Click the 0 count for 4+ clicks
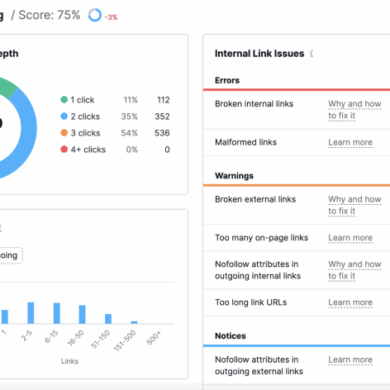 pos(167,149)
